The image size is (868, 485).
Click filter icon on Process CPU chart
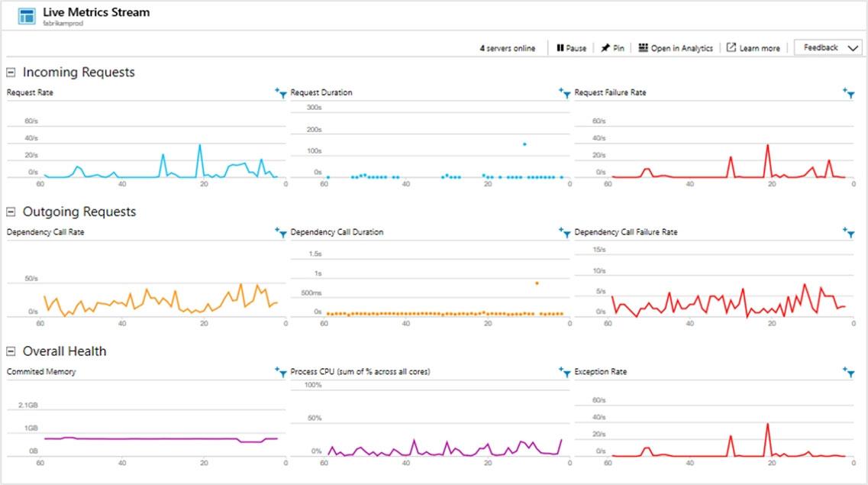tap(564, 372)
